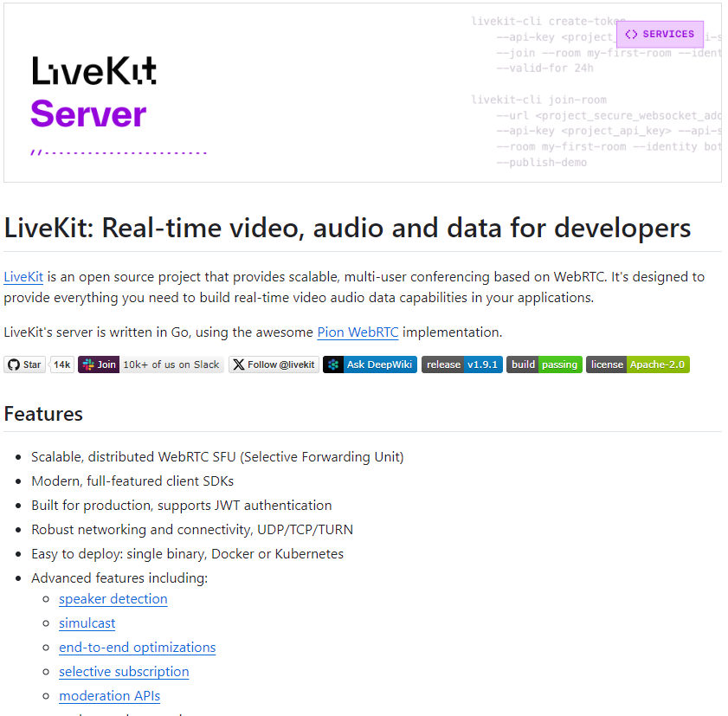Click 'Easy to deploy: single binary' line
Viewport: 728px width, 716px height.
(x=187, y=553)
